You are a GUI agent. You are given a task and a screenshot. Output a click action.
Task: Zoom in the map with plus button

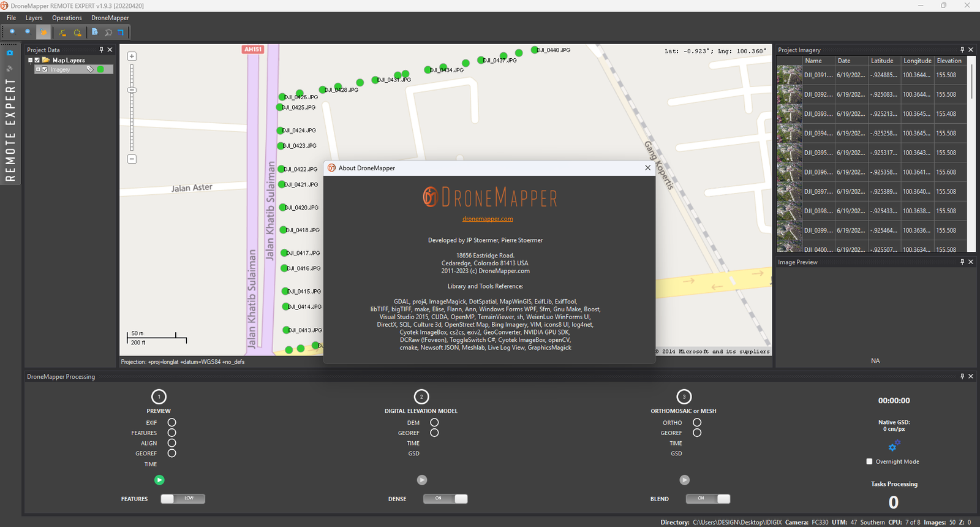pos(132,56)
